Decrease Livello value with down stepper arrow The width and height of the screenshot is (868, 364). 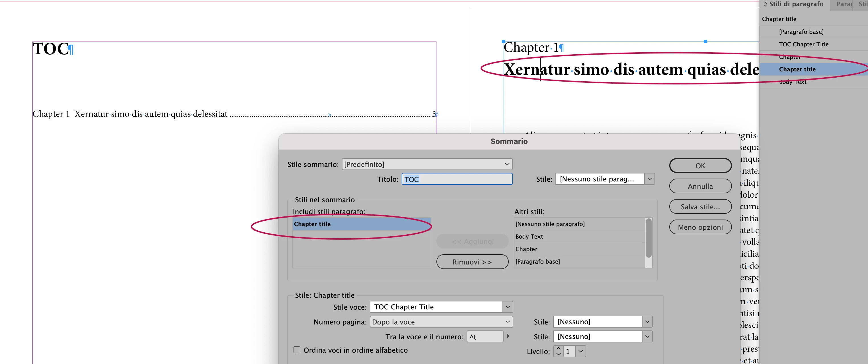click(558, 354)
